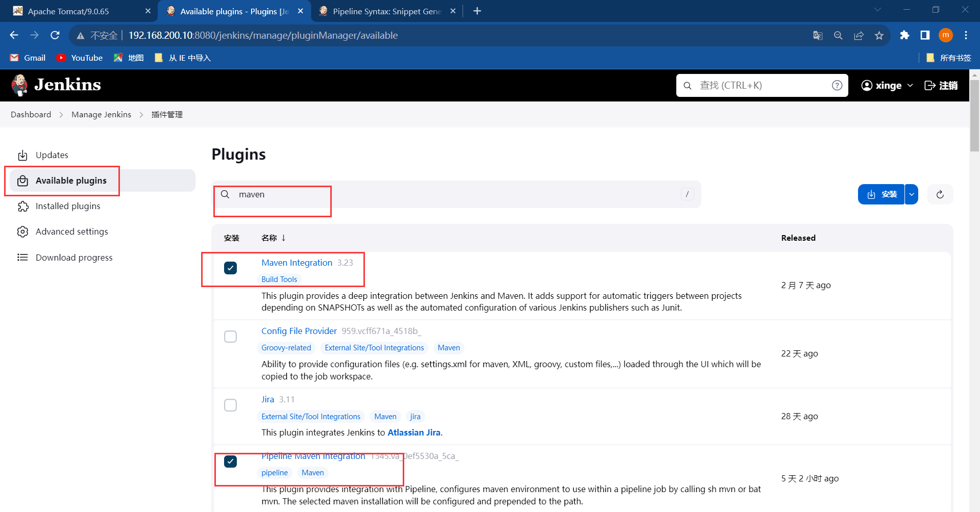The image size is (980, 512).
Task: Sort by the 名称 column header
Action: [x=274, y=238]
